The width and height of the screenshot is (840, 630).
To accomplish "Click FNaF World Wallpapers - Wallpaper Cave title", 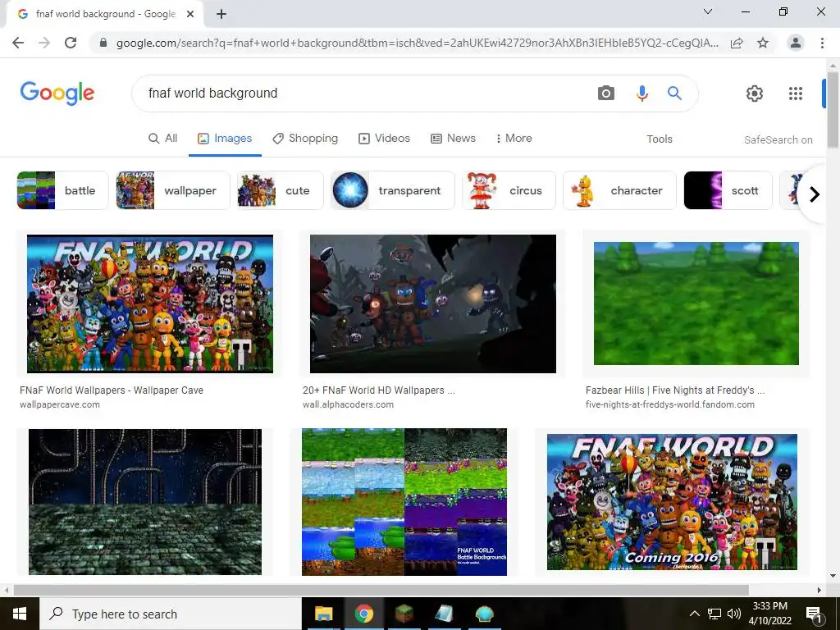I will point(112,390).
